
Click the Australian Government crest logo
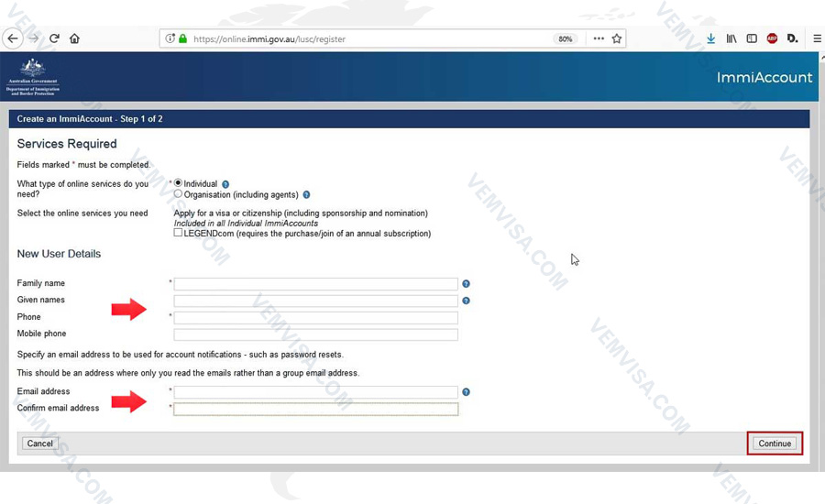pyautogui.click(x=33, y=77)
